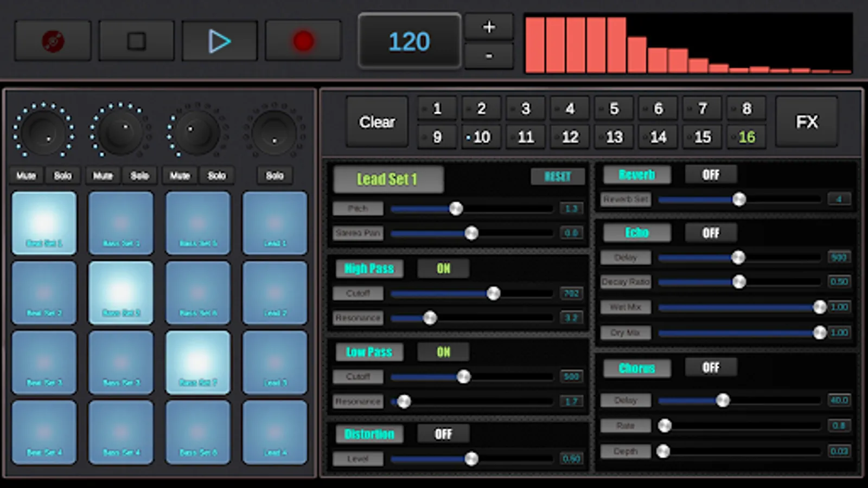868x488 pixels.
Task: Tap the red Record icon
Action: (x=303, y=40)
